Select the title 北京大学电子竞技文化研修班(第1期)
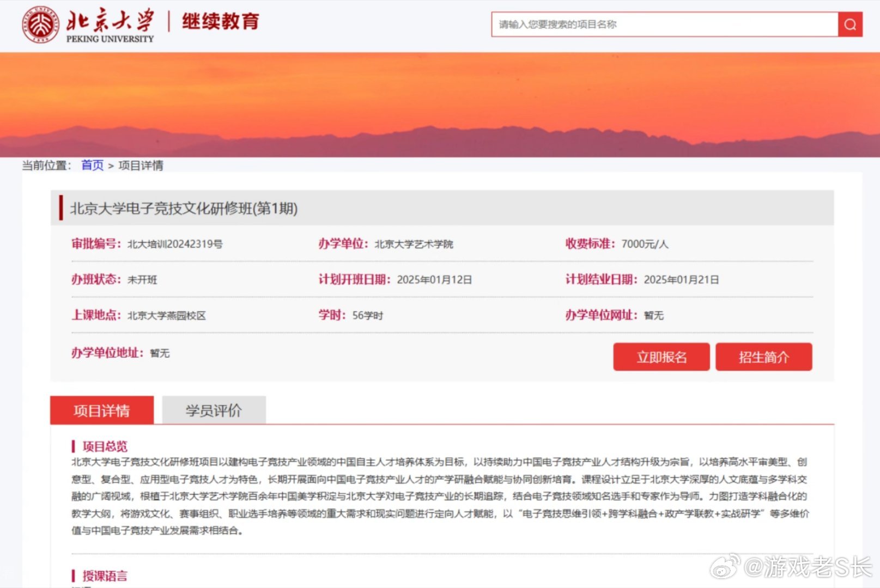 [x=184, y=209]
